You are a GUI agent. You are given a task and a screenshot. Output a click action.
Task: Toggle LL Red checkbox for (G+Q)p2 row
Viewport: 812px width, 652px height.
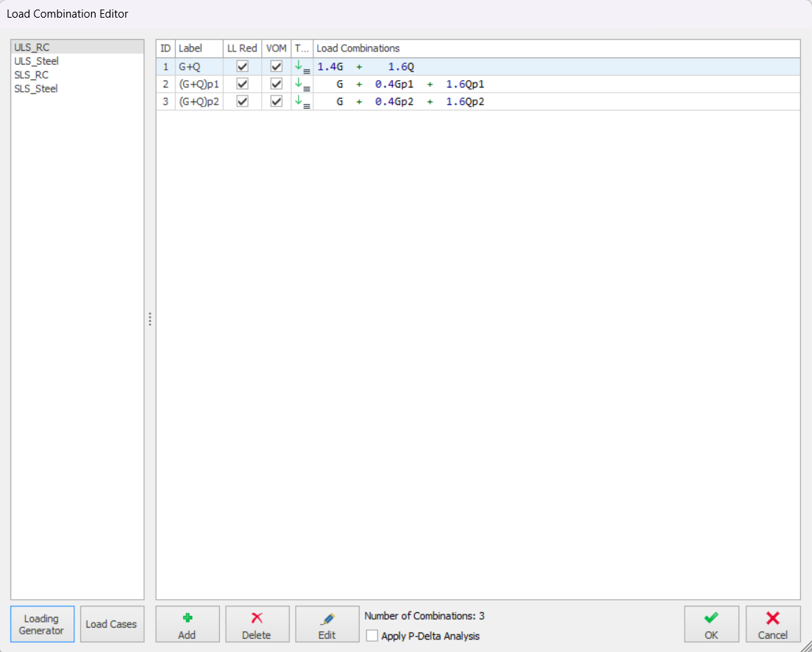click(242, 102)
